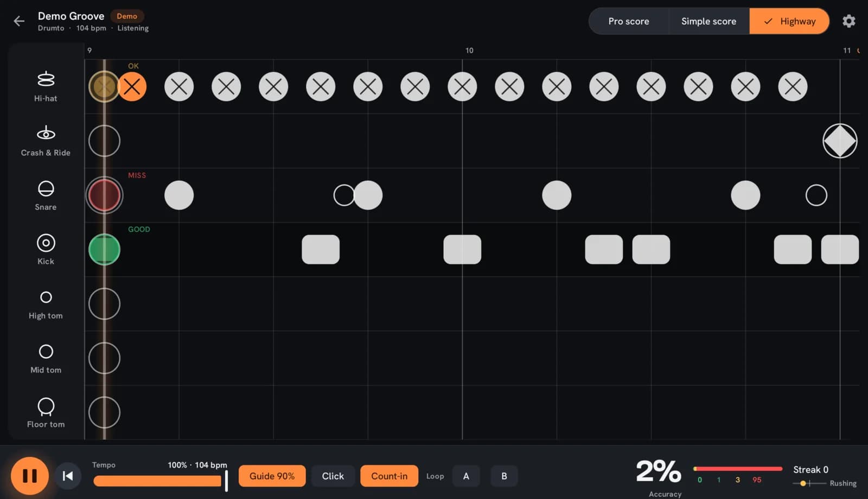Set loop point B
Viewport: 868px width, 499px height.
click(x=504, y=476)
